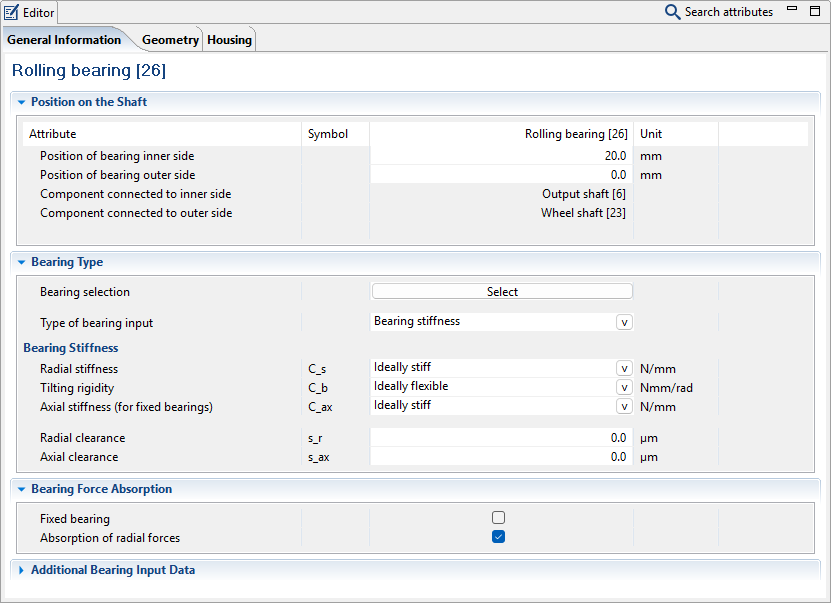This screenshot has height=603, width=831.
Task: Switch to the Geometry tab
Action: pyautogui.click(x=170, y=40)
